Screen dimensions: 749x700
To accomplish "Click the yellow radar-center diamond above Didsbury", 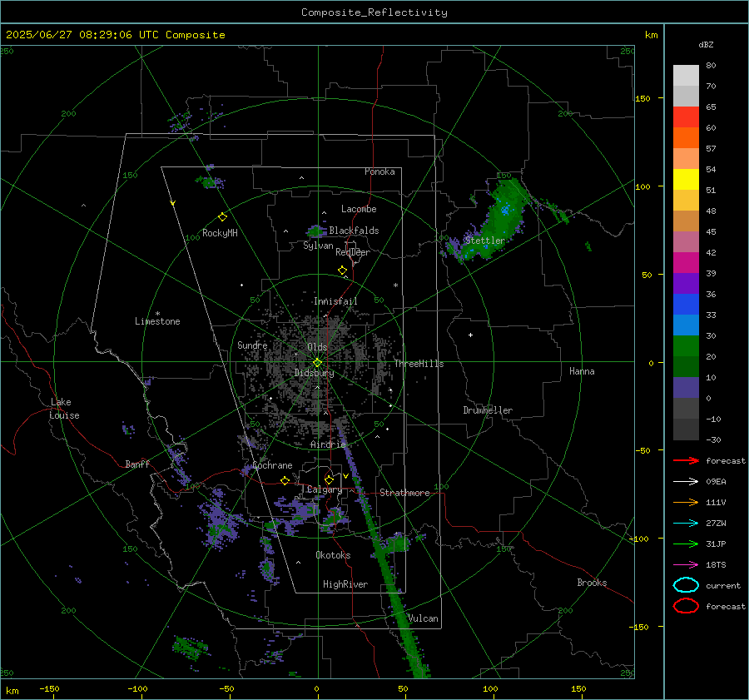I will click(317, 363).
